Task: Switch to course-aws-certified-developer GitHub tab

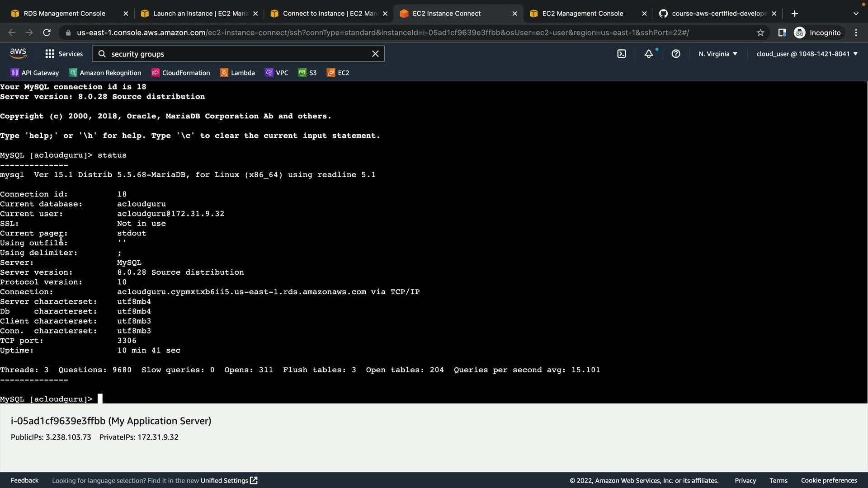Action: point(718,14)
